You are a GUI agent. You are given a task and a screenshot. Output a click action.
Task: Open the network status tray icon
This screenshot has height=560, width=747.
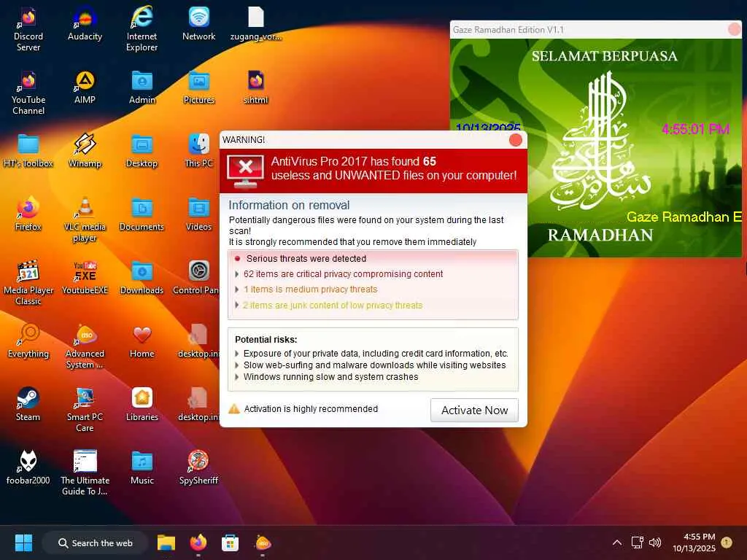pos(637,542)
